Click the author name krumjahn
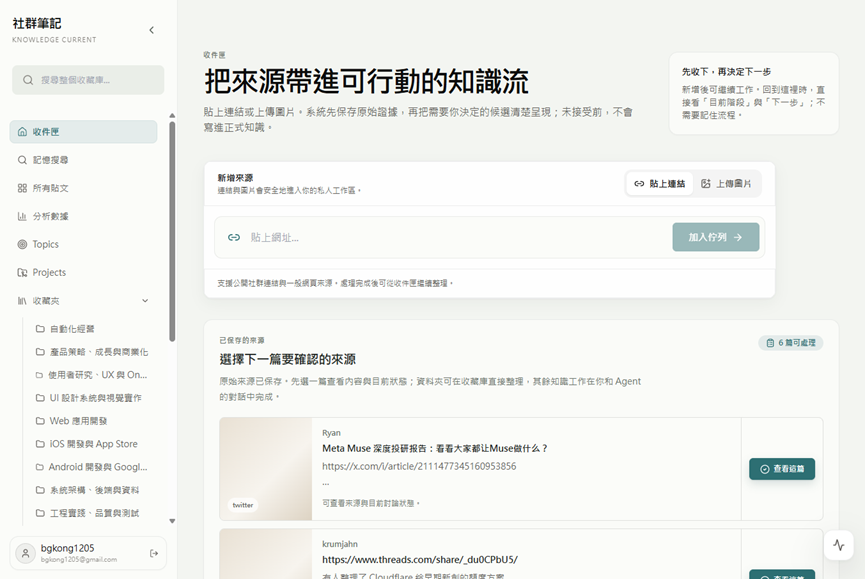The width and height of the screenshot is (865, 579). pos(340,544)
